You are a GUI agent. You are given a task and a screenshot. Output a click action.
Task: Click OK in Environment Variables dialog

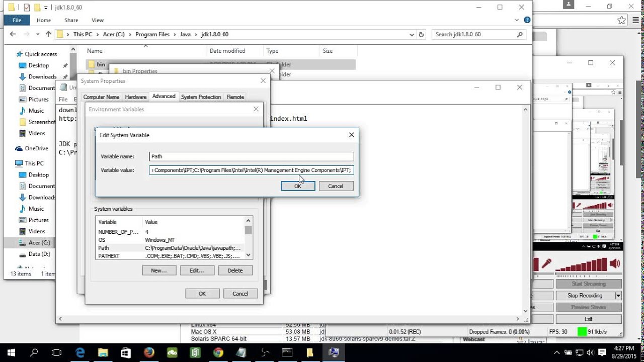click(202, 294)
